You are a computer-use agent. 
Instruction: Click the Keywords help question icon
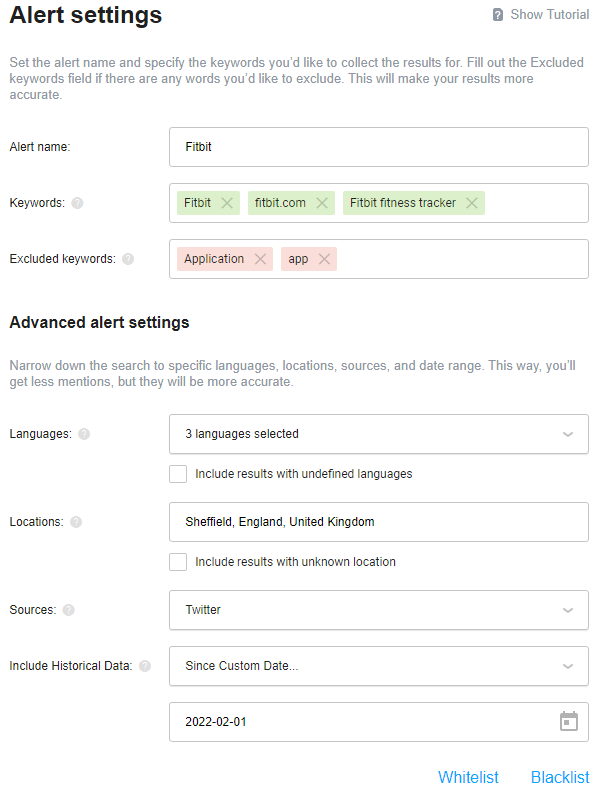point(77,203)
